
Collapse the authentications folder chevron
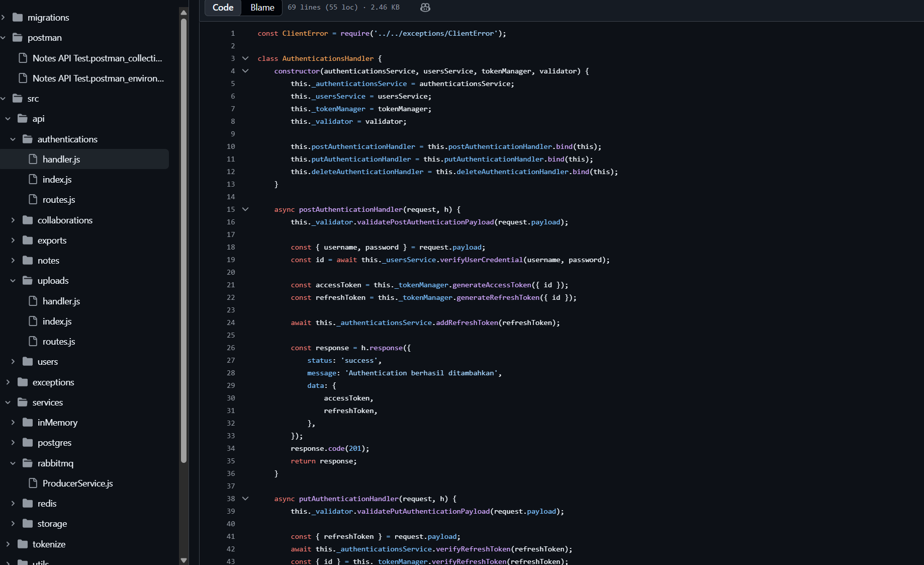click(13, 139)
